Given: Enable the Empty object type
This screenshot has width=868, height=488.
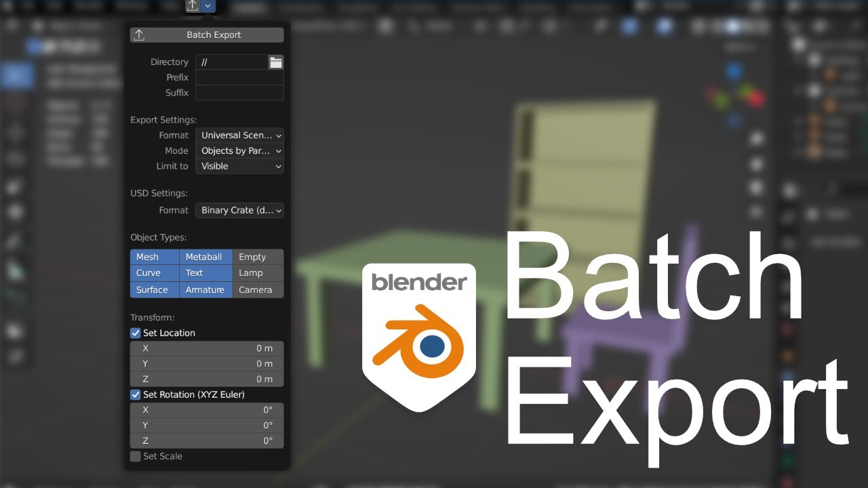Looking at the screenshot, I should click(x=258, y=258).
